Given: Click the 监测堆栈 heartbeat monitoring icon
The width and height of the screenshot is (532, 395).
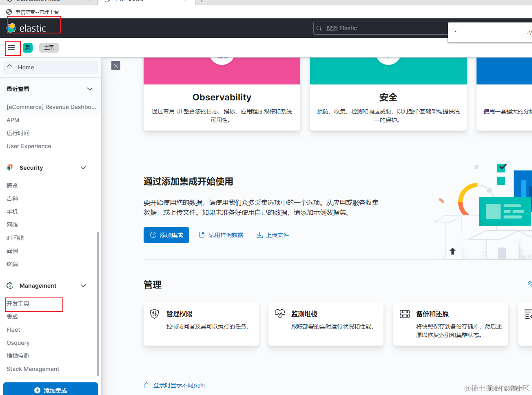Looking at the screenshot, I should pos(280,314).
